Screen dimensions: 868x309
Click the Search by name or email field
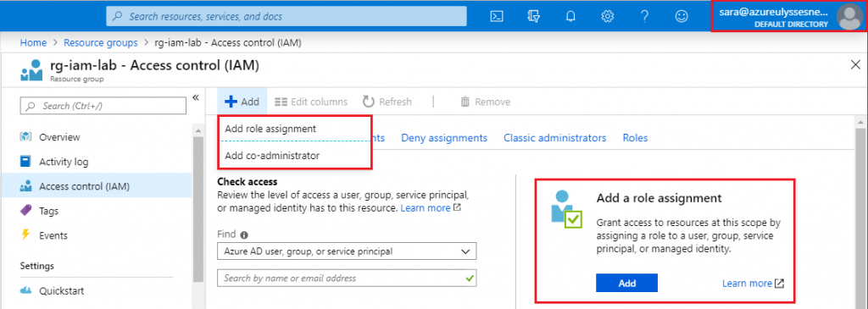(347, 278)
